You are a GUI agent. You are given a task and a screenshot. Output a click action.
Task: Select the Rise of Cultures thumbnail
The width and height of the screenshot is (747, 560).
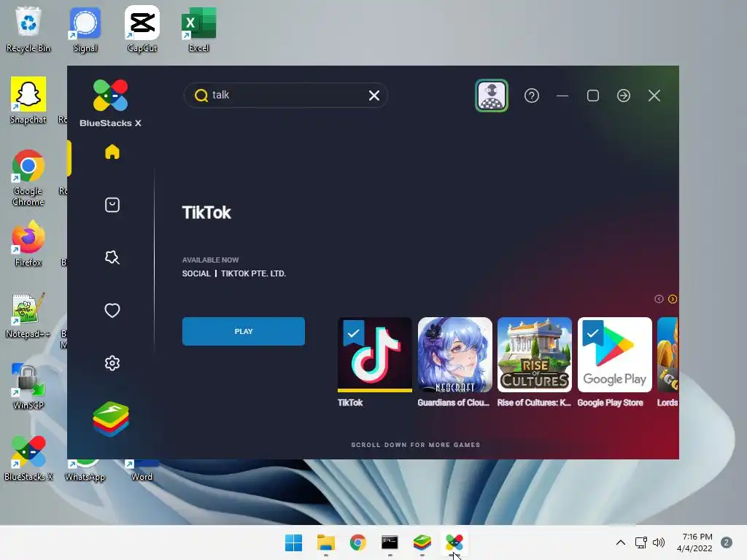point(535,355)
